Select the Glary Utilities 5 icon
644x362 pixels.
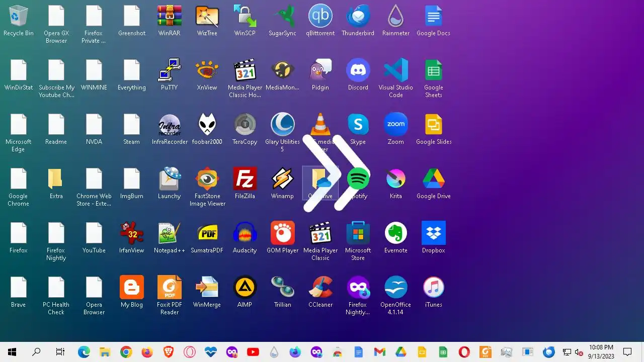point(282,133)
